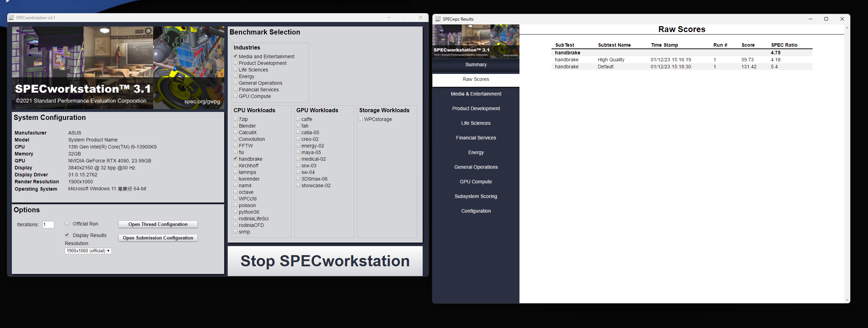Screen dimensions: 868x328
Task: Go to Life Sciences results tab
Action: point(476,123)
